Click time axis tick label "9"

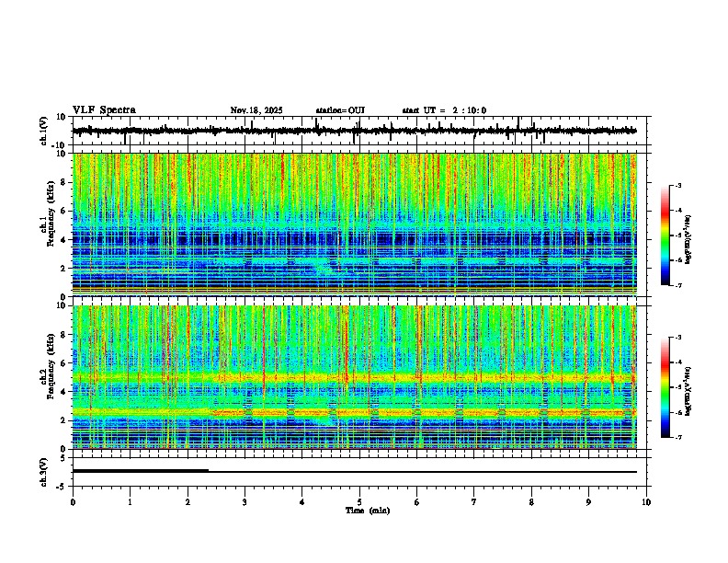pyautogui.click(x=588, y=502)
